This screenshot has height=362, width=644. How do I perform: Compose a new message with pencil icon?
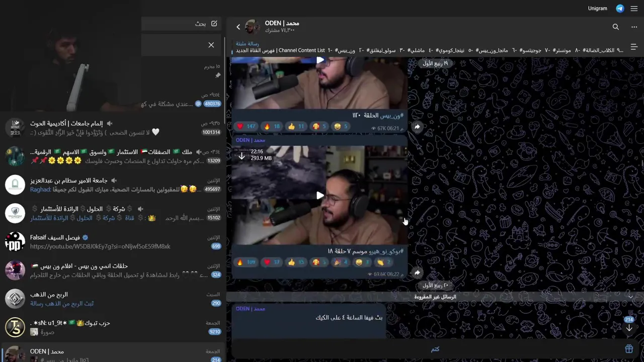coord(214,24)
